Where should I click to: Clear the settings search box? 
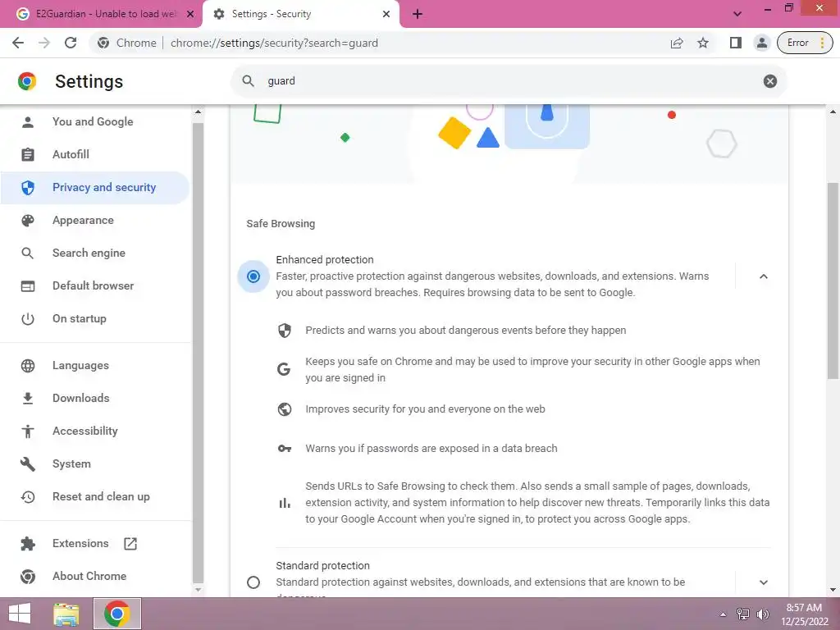(769, 81)
